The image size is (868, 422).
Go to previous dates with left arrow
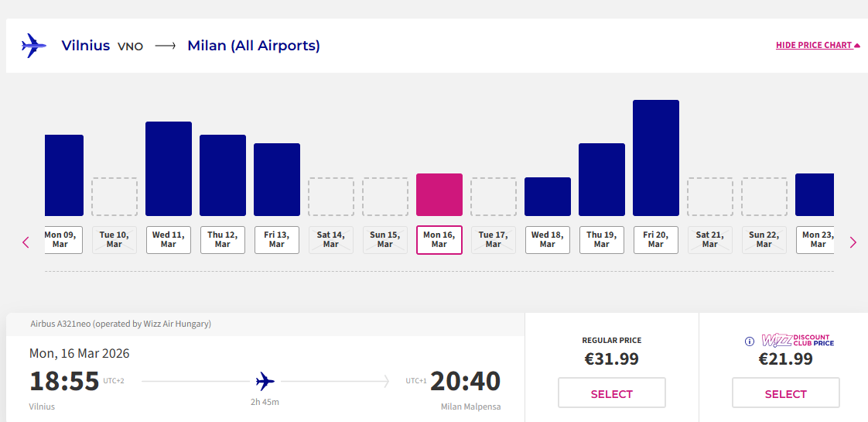pos(26,242)
